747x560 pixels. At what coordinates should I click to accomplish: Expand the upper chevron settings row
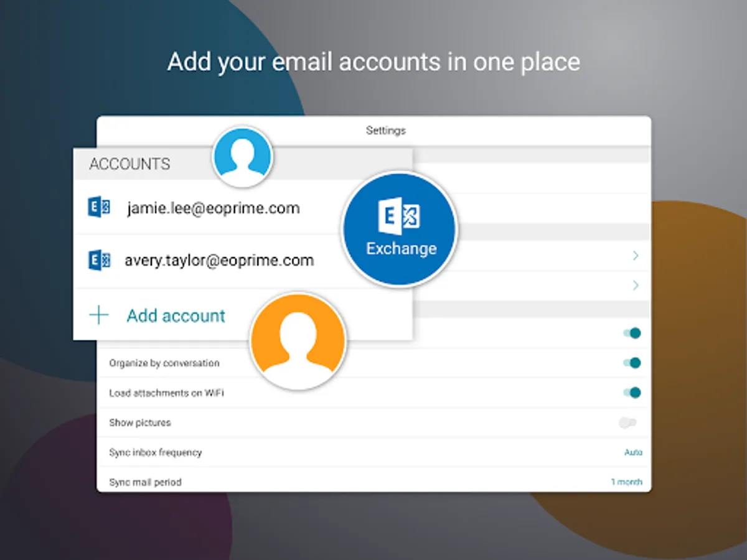(636, 256)
